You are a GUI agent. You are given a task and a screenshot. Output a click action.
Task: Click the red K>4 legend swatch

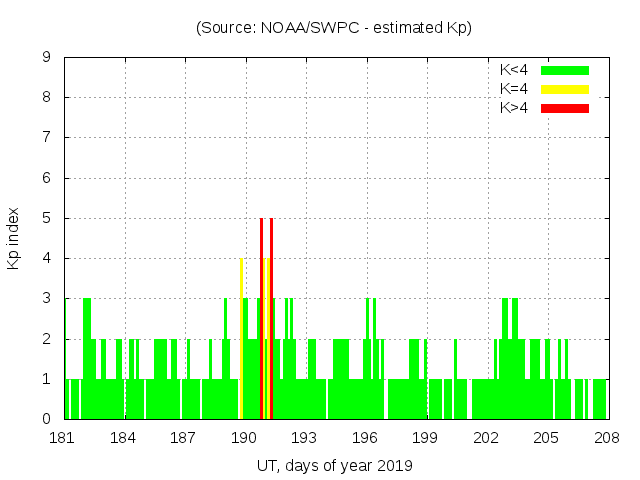[x=565, y=108]
